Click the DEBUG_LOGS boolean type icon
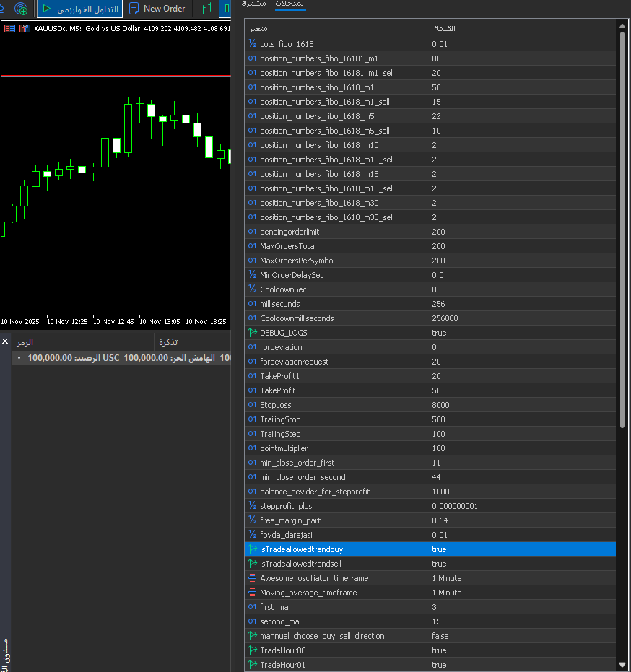This screenshot has width=631, height=672. (253, 333)
